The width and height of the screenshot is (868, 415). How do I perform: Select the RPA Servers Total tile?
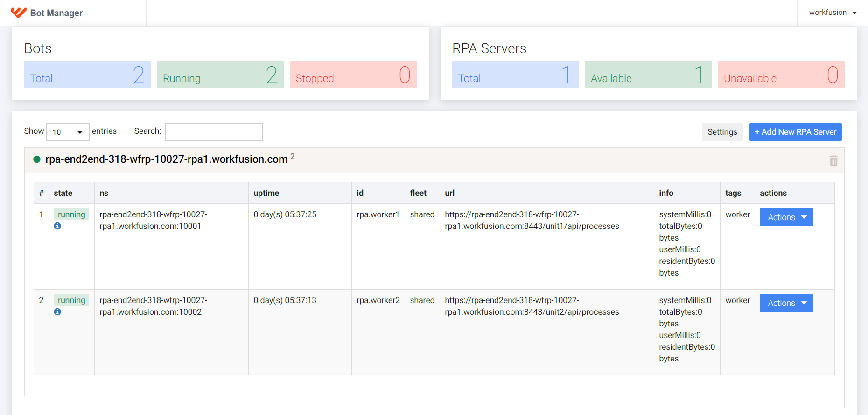pyautogui.click(x=516, y=75)
